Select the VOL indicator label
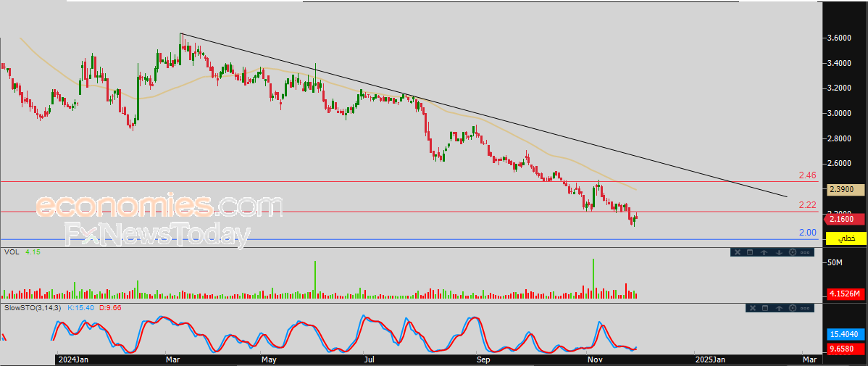Viewport: 868px width, 366px height. [x=11, y=251]
